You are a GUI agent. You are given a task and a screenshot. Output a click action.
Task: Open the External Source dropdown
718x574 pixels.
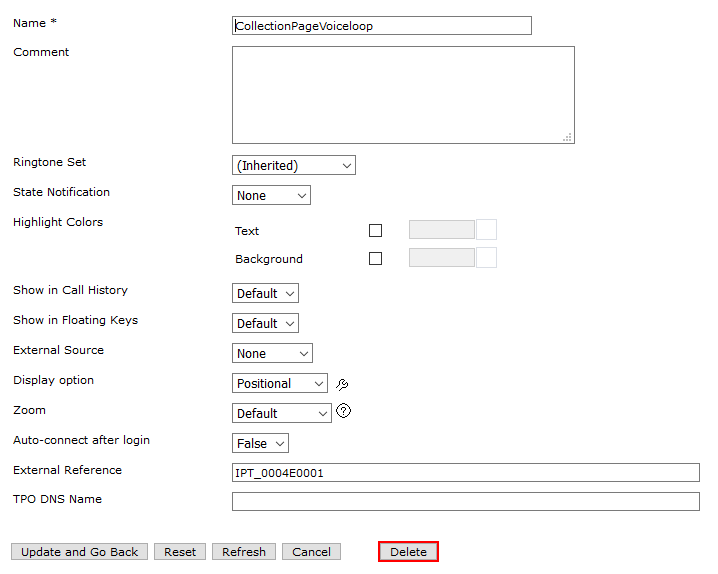272,353
